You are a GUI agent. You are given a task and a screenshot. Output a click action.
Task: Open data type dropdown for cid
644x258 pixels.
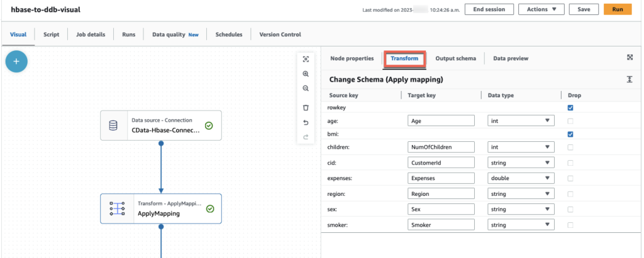pos(521,163)
